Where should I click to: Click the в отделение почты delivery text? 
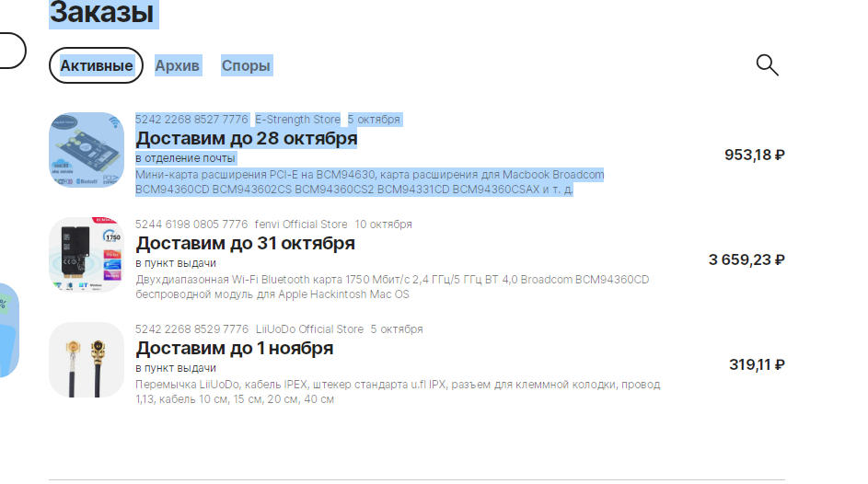point(185,158)
